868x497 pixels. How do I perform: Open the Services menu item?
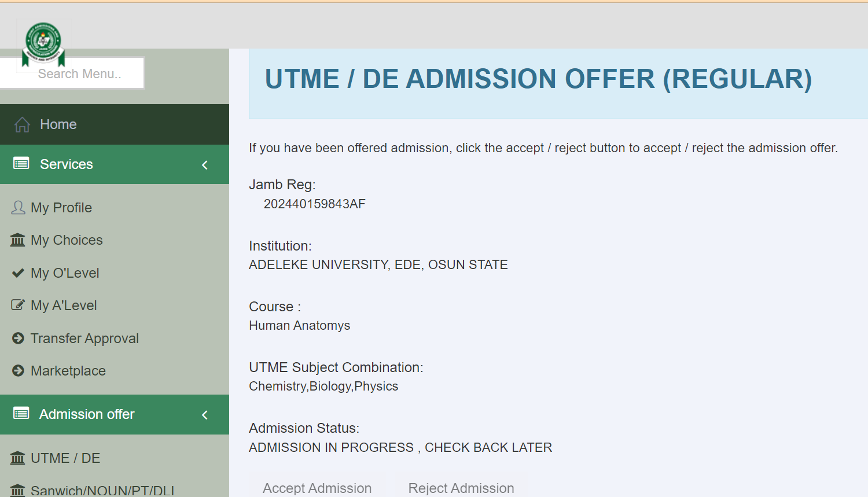(x=66, y=164)
